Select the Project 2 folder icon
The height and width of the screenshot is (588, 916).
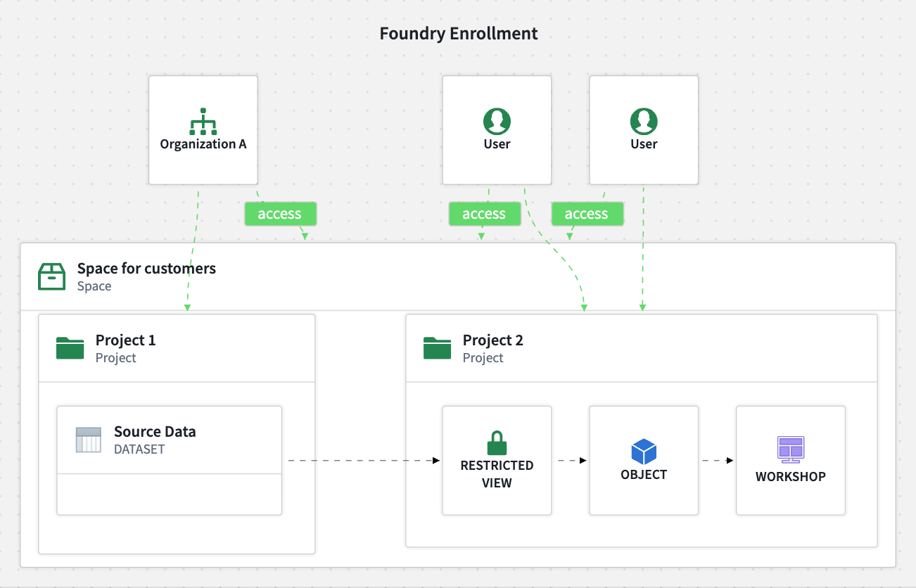click(437, 348)
